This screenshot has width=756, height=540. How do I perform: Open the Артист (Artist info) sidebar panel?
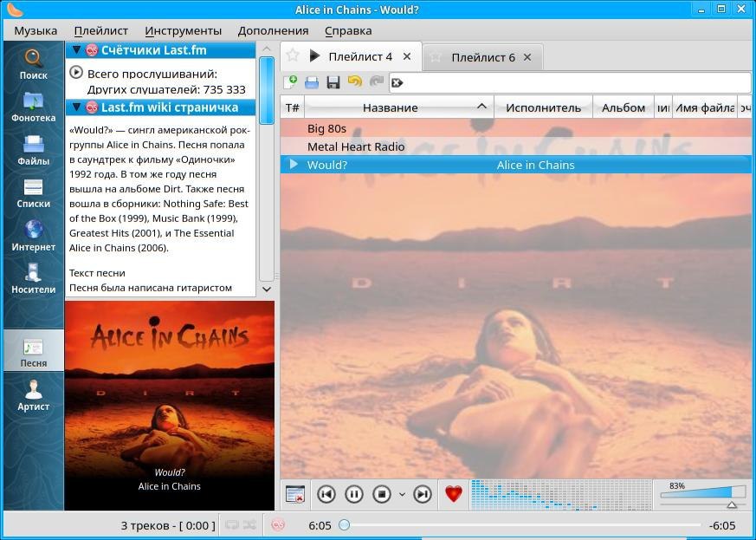coord(33,395)
